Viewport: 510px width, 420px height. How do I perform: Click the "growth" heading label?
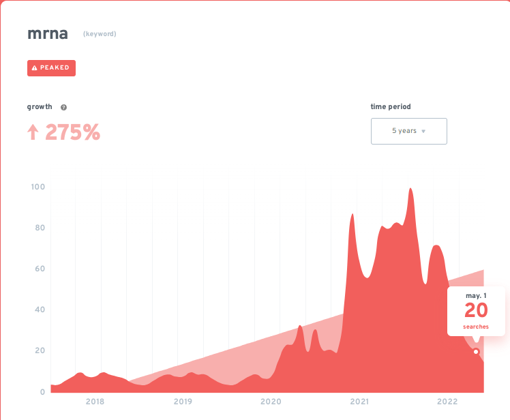40,107
